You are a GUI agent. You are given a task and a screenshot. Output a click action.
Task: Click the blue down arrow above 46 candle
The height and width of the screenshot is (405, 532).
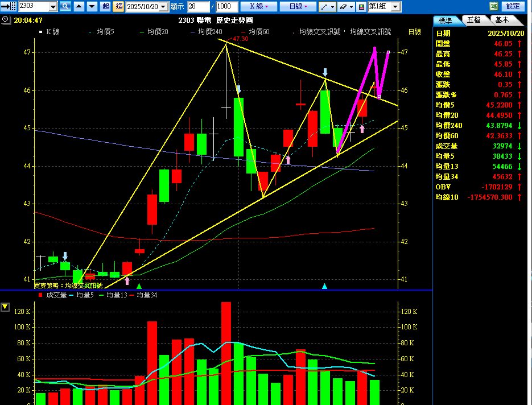[x=325, y=72]
